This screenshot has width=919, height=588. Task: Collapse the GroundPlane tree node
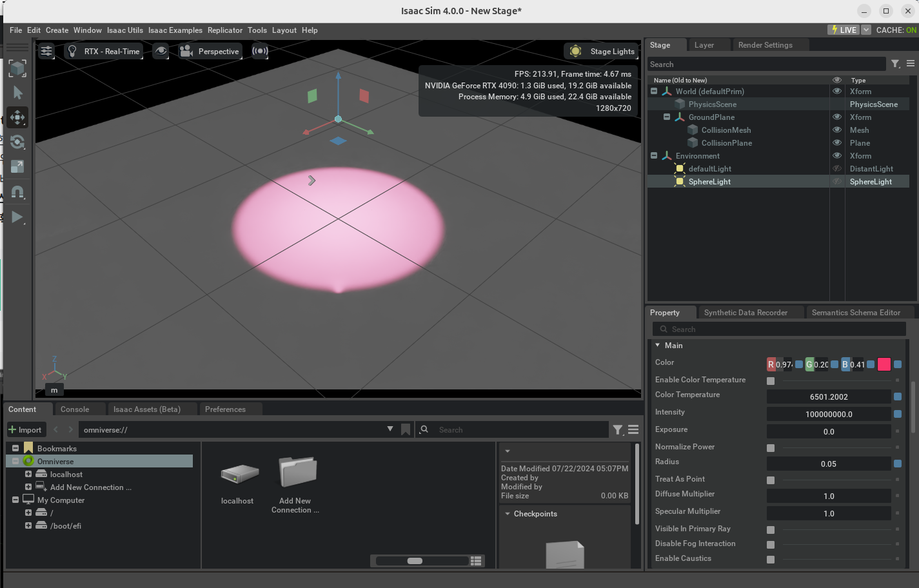click(x=667, y=117)
